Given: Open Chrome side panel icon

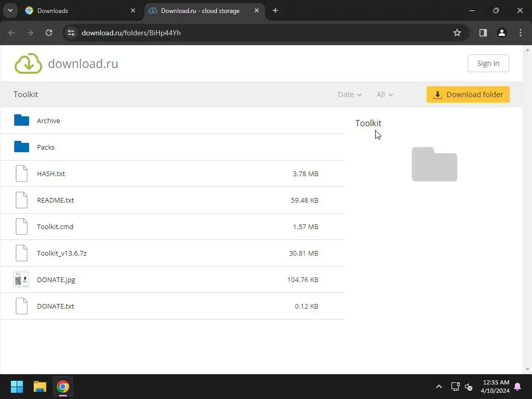Looking at the screenshot, I should [x=483, y=33].
